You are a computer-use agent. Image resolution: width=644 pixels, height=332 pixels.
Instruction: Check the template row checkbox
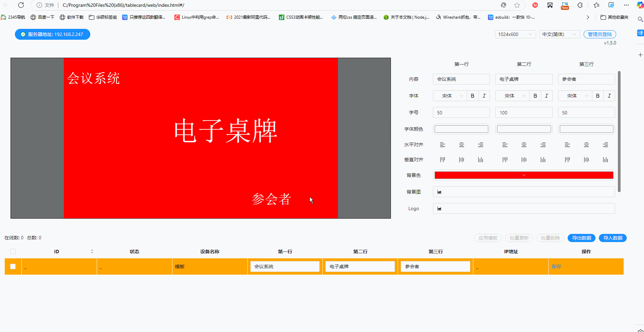[13, 266]
